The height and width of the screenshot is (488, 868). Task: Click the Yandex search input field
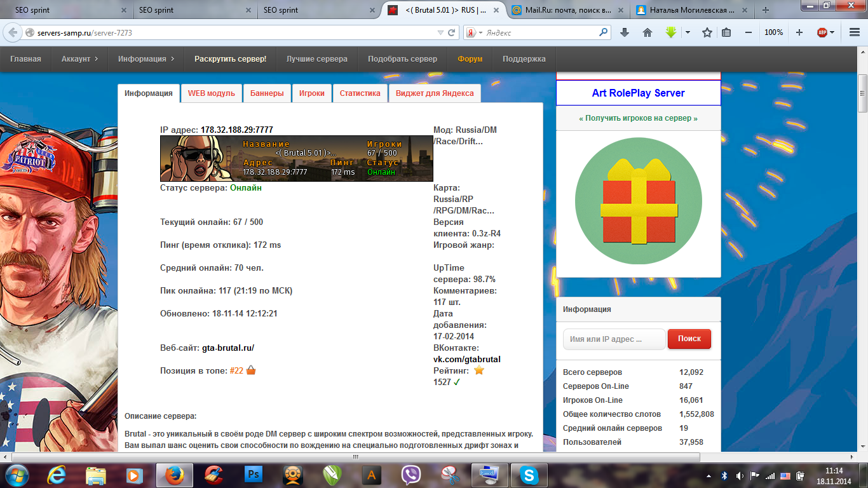(540, 32)
